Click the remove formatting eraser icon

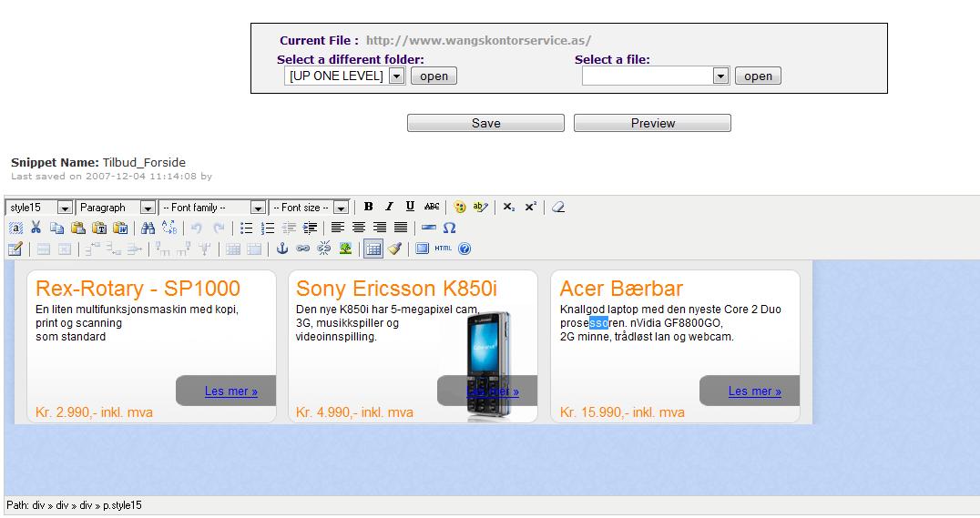(x=558, y=207)
